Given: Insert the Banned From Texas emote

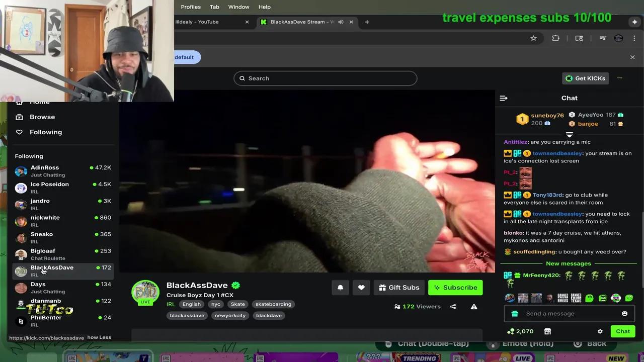Looking at the screenshot, I should 576,298.
